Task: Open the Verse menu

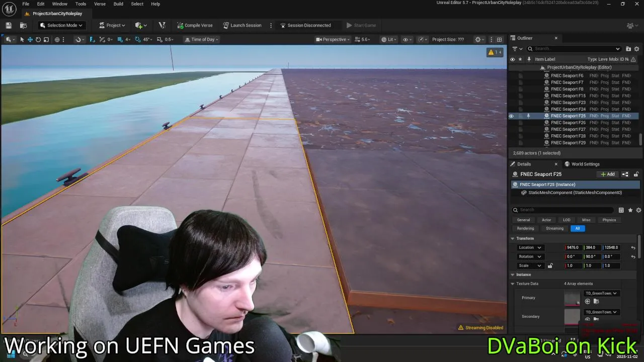Action: coord(100,4)
